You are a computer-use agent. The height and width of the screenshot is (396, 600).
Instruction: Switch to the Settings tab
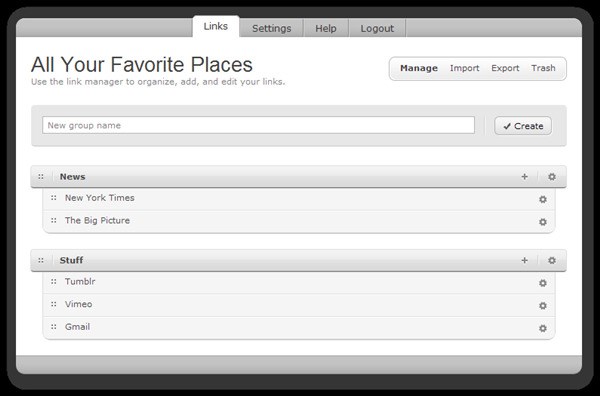click(272, 28)
